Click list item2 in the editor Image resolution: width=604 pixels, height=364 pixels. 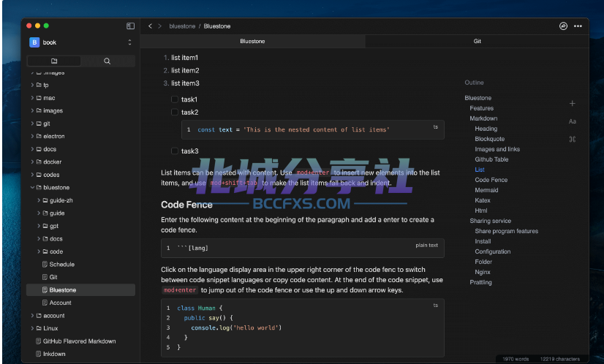pos(185,70)
